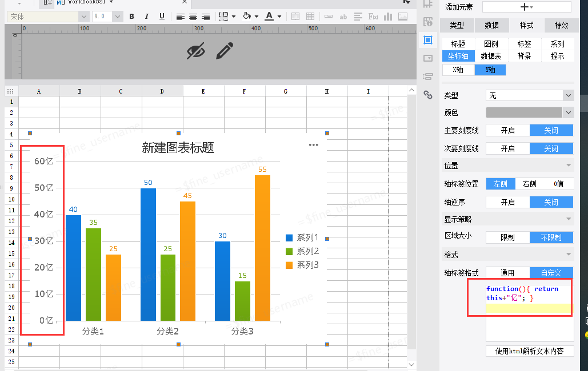Switch to the 数据 tab
The image size is (588, 371).
coord(491,25)
